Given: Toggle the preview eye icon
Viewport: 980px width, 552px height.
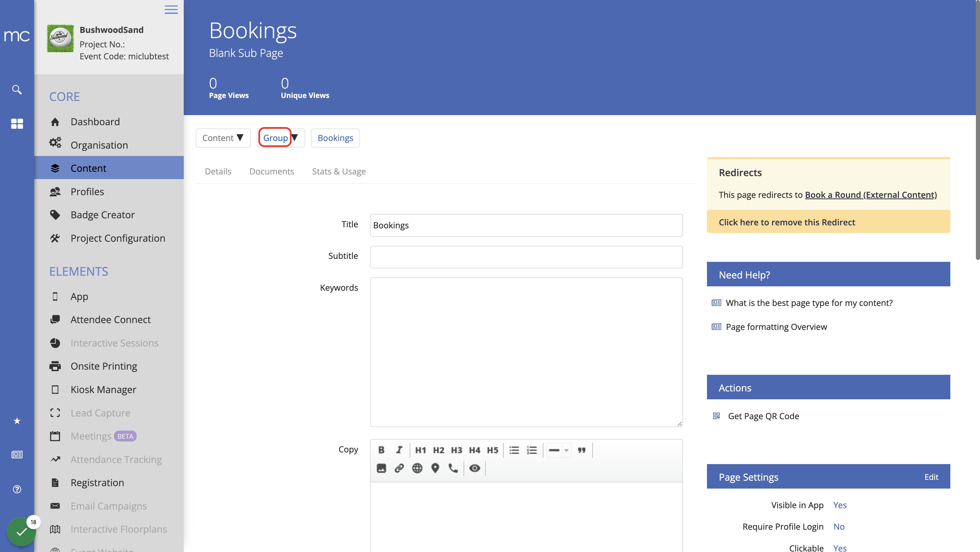Looking at the screenshot, I should 474,468.
